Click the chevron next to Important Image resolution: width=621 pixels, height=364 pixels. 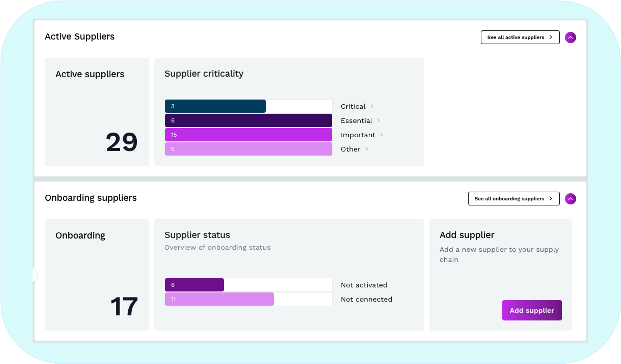point(381,135)
